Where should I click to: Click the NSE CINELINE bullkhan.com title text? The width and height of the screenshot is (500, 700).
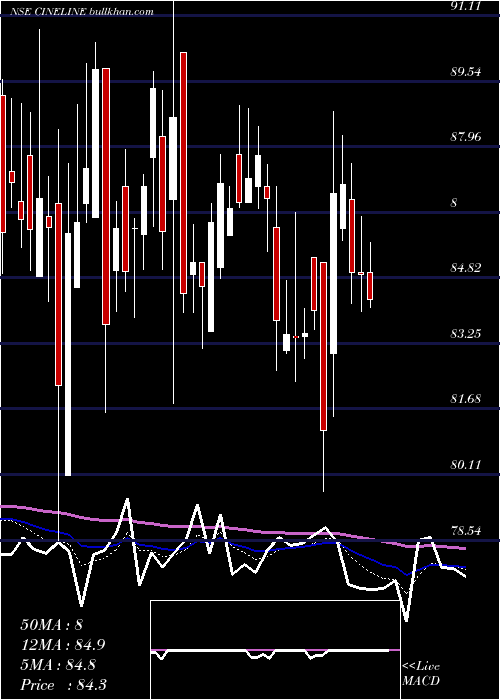[82, 12]
